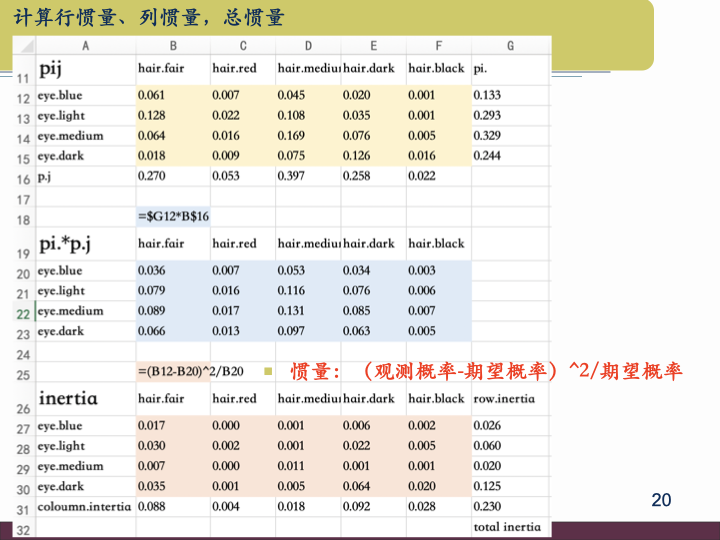Click the 'pi.' column header cell
The image size is (720, 540).
point(509,69)
